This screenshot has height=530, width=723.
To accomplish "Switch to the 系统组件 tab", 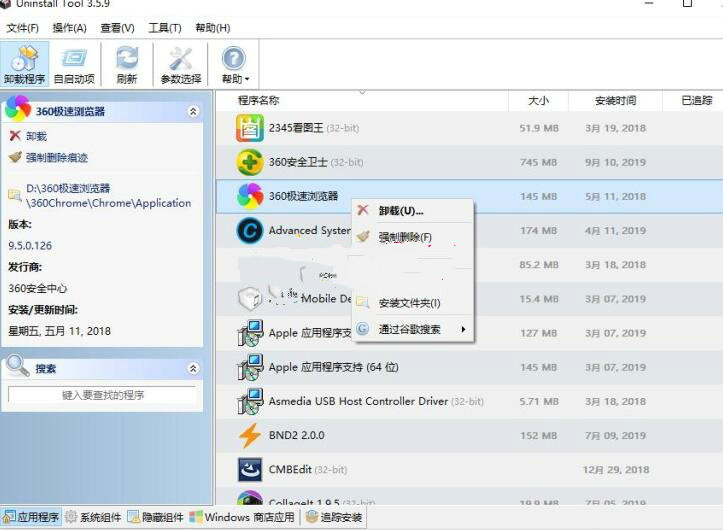I will coord(98,517).
